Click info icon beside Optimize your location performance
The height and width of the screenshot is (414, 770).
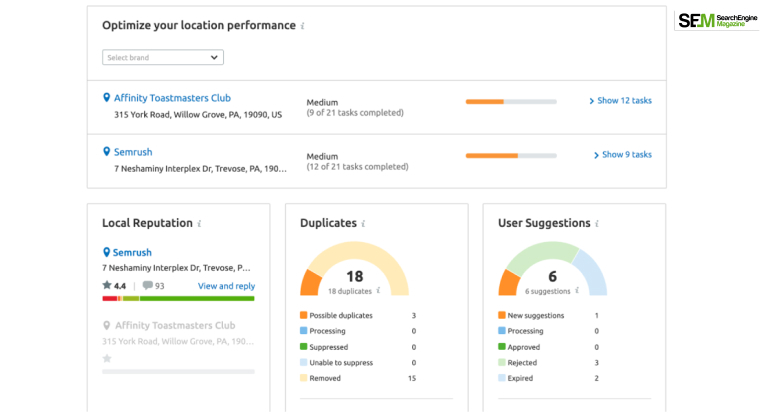[302, 26]
